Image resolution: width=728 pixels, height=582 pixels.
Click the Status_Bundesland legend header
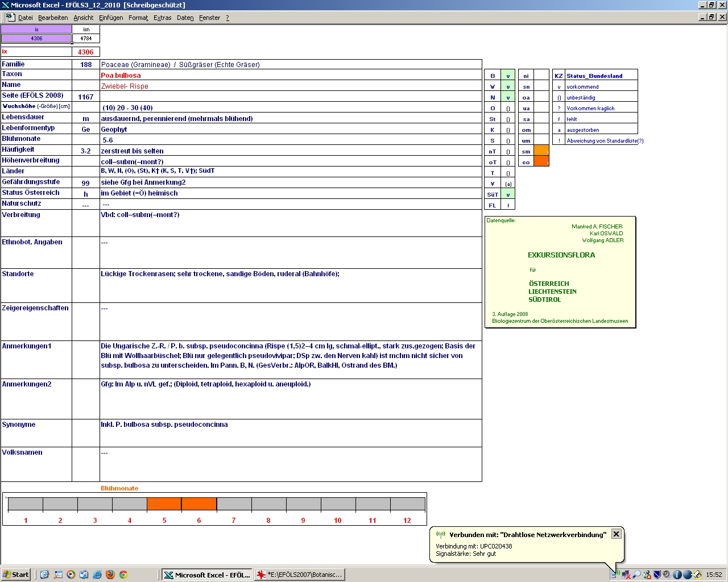[x=594, y=76]
